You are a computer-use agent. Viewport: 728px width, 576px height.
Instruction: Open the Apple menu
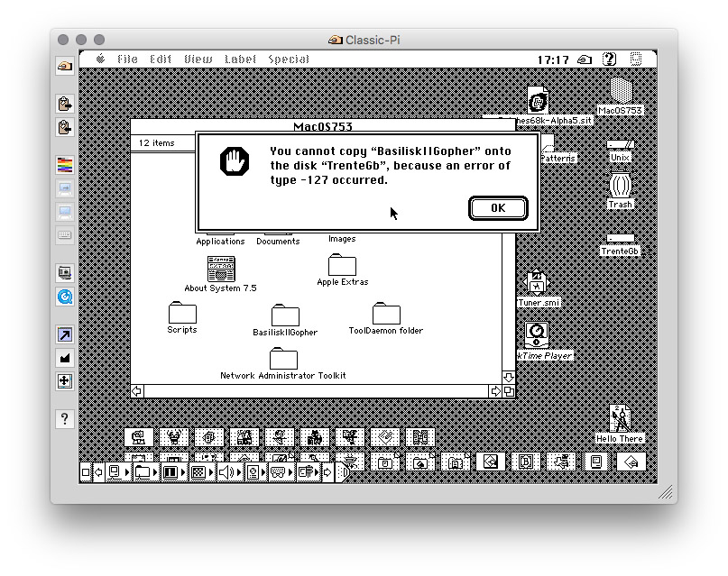(x=100, y=59)
